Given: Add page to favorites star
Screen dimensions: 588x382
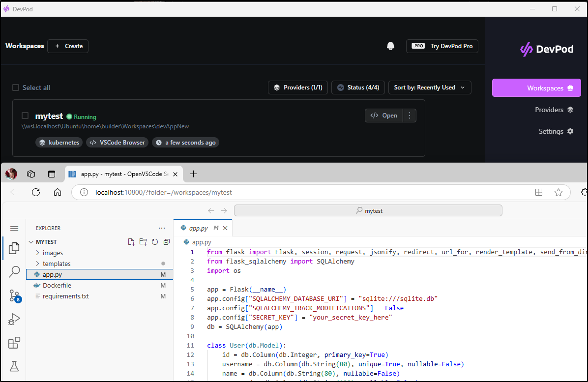Looking at the screenshot, I should coord(559,192).
